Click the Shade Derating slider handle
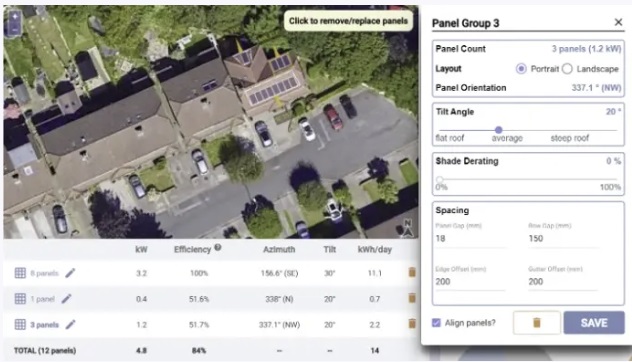Screen dimensions: 632x362 pyautogui.click(x=440, y=179)
